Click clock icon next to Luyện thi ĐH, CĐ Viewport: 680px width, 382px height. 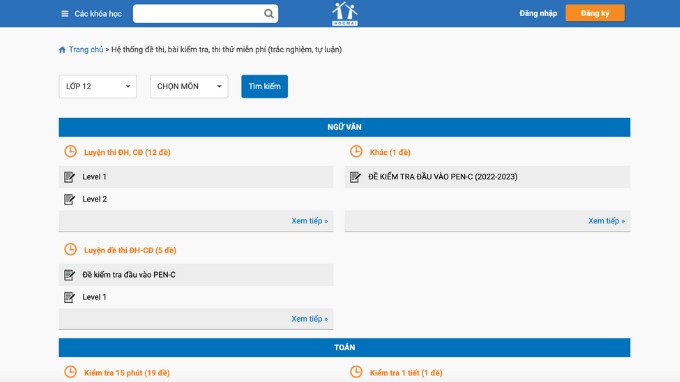70,151
